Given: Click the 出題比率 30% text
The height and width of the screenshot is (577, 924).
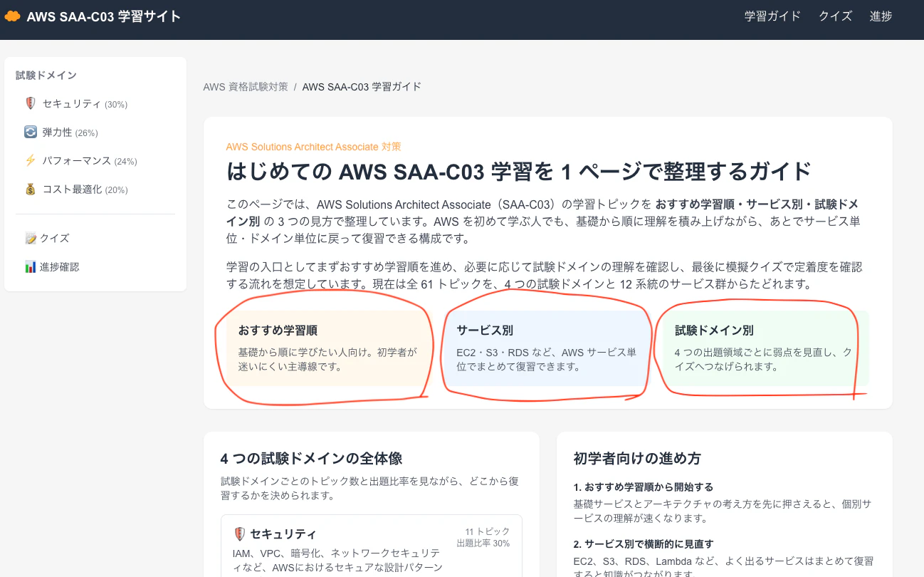Looking at the screenshot, I should point(483,544).
